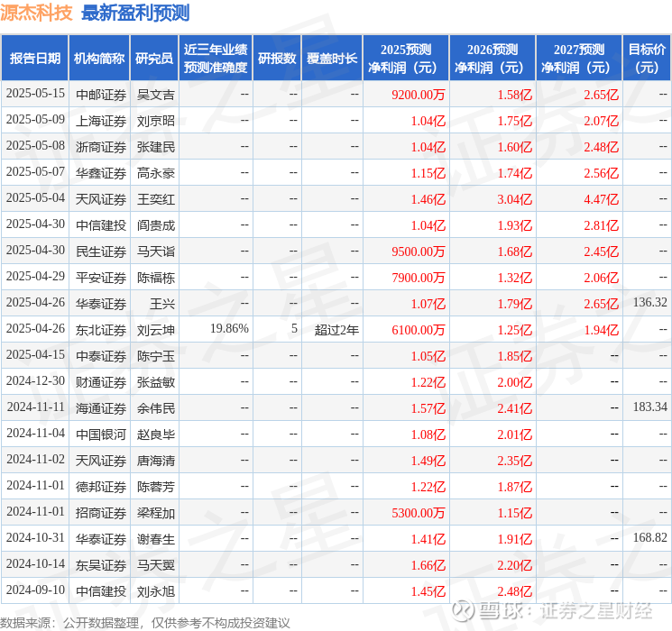This screenshot has width=672, height=631.
Task: Click the 数据来源 disclaimer text
Action: click(145, 622)
